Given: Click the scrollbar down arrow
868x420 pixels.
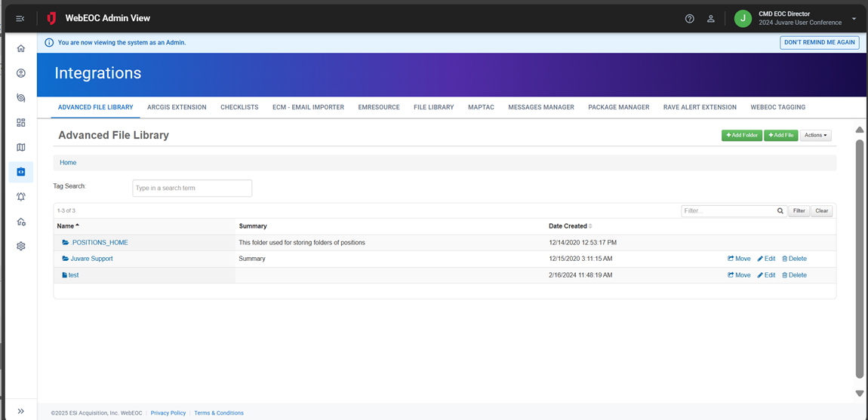Looking at the screenshot, I should pos(859,394).
